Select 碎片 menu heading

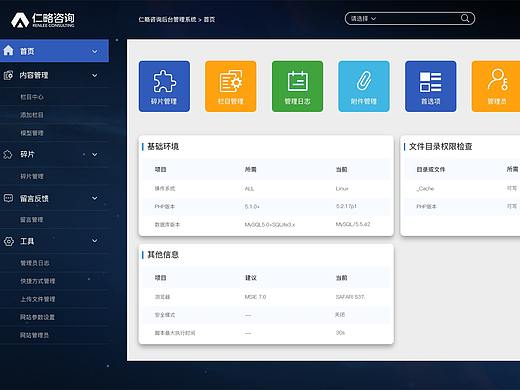click(27, 154)
